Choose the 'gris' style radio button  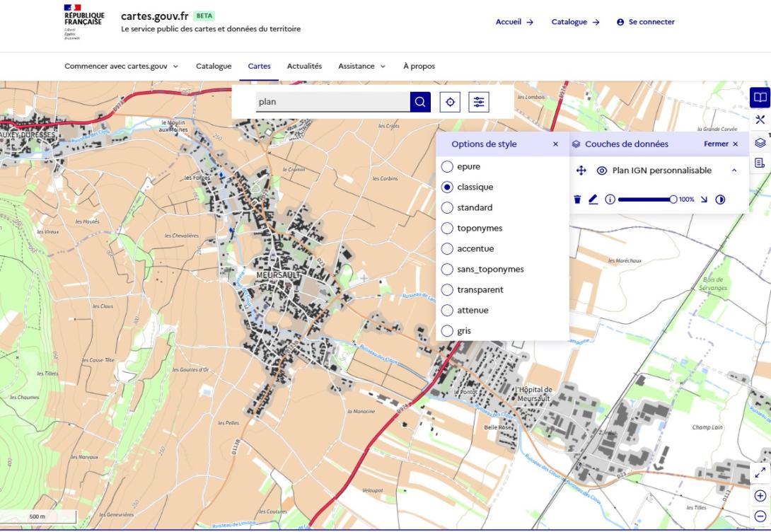pos(447,331)
